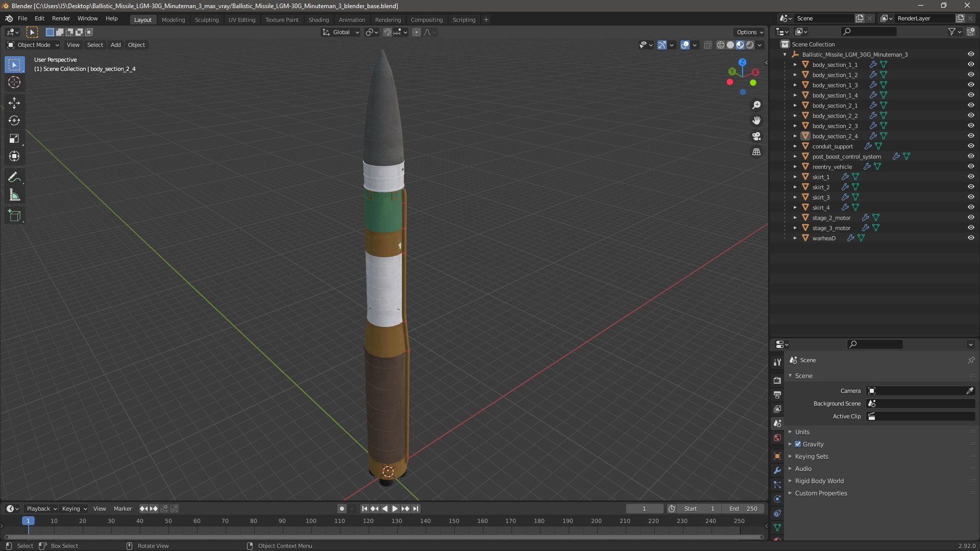Screen dimensions: 980x551
Task: Pick camera object with eyedropper
Action: pyautogui.click(x=970, y=391)
